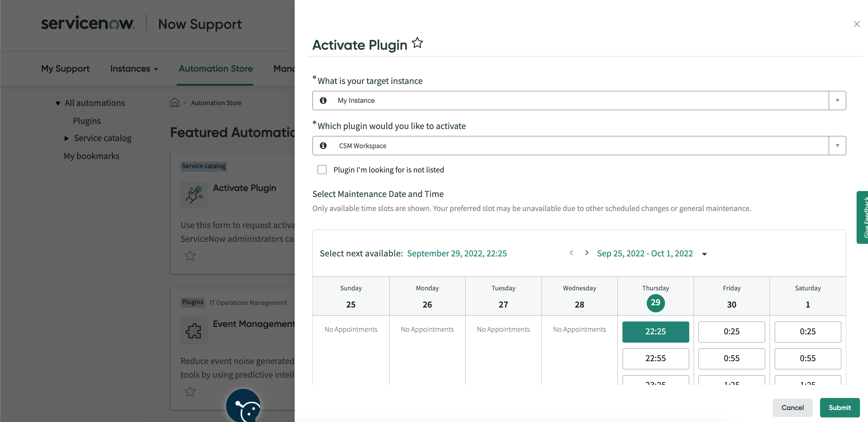Go to previous week with the left chevron

tap(571, 253)
